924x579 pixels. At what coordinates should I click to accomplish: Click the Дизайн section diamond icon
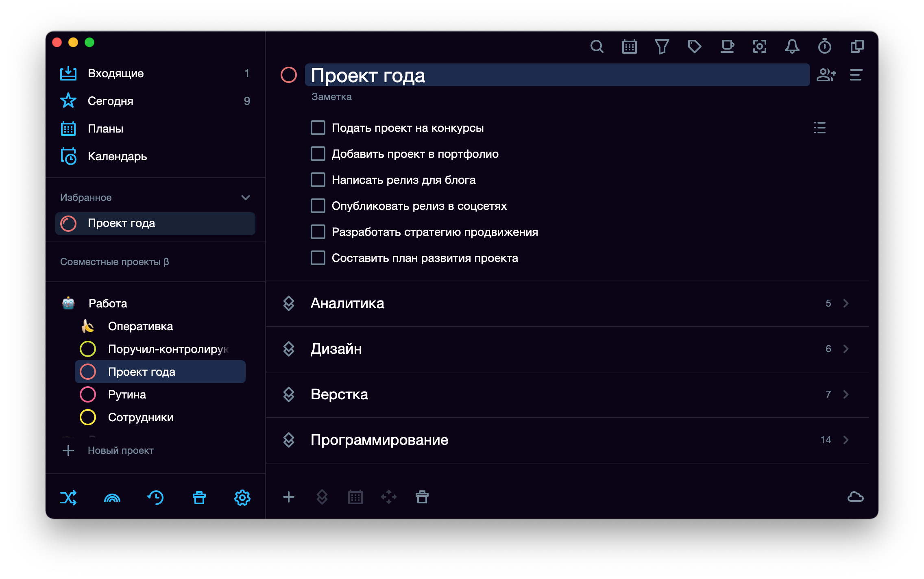click(289, 349)
